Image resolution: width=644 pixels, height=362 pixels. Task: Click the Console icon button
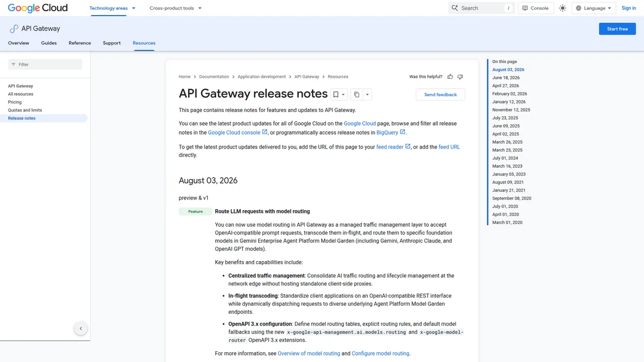(x=535, y=8)
